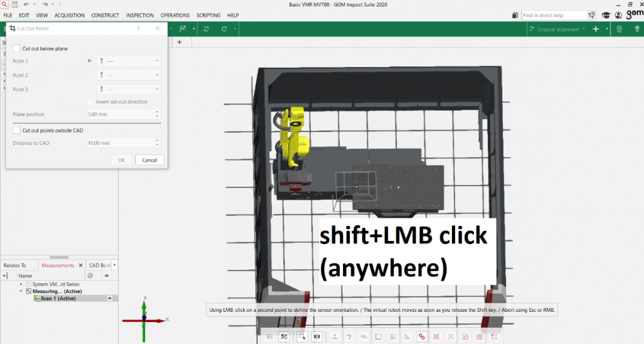Image resolution: width=644 pixels, height=344 pixels.
Task: Click the flag view icon in green toolbar
Action: click(183, 29)
